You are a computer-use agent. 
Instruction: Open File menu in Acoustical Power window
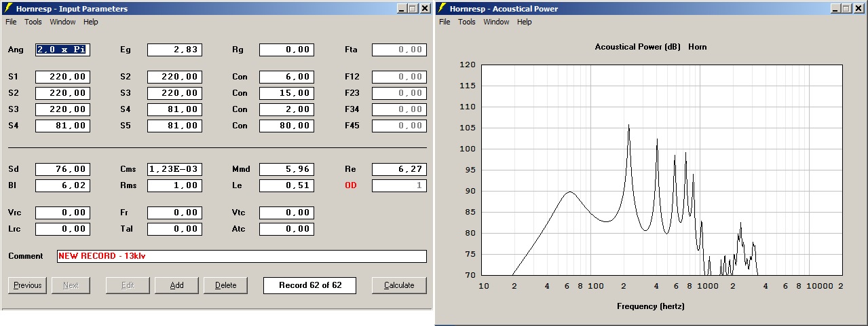pyautogui.click(x=445, y=22)
